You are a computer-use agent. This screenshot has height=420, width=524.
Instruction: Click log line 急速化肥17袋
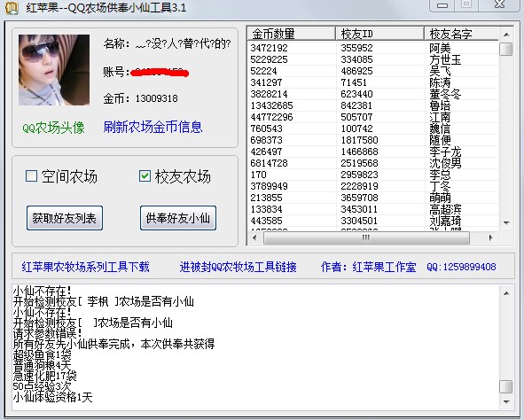45,376
